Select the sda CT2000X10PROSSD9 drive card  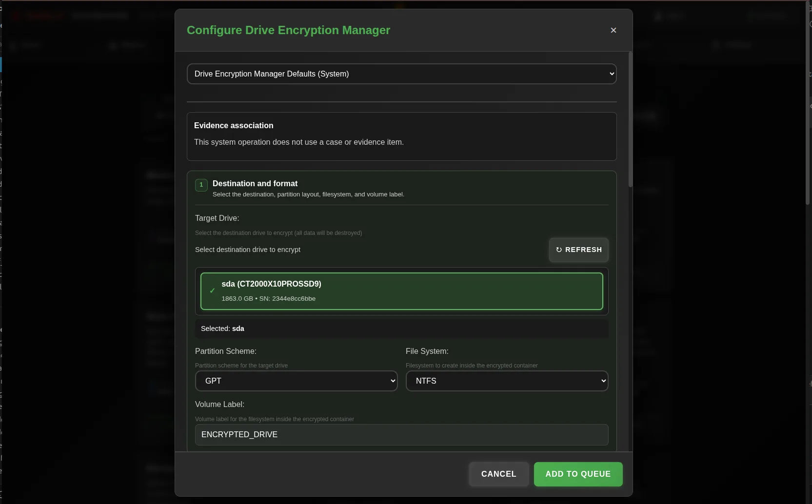click(401, 291)
